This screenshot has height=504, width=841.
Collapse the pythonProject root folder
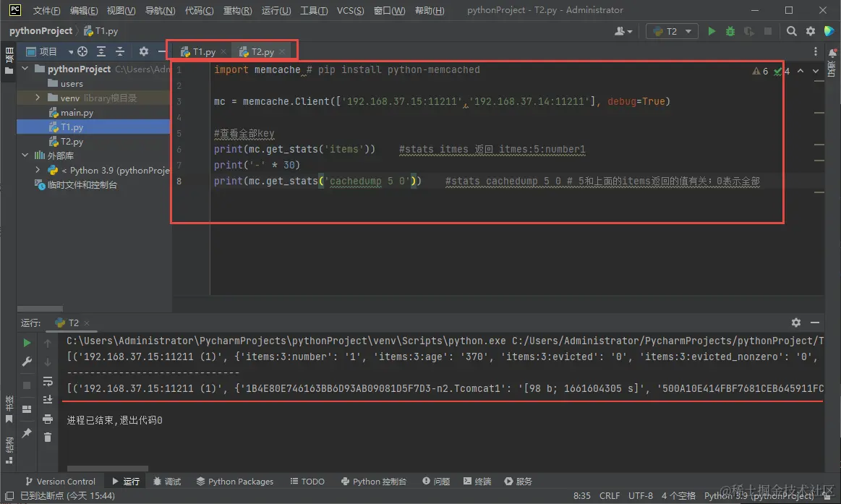[25, 69]
